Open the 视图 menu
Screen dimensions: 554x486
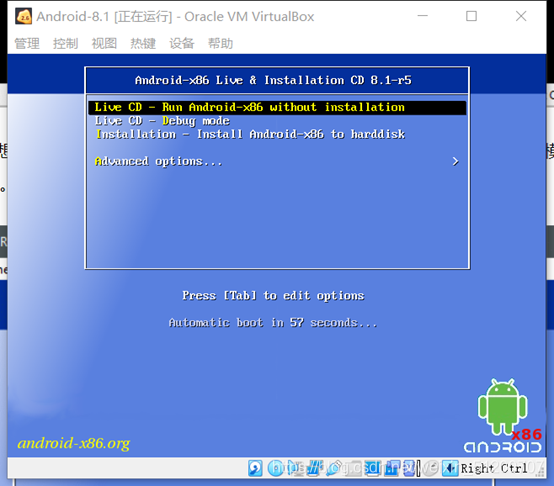coord(104,43)
